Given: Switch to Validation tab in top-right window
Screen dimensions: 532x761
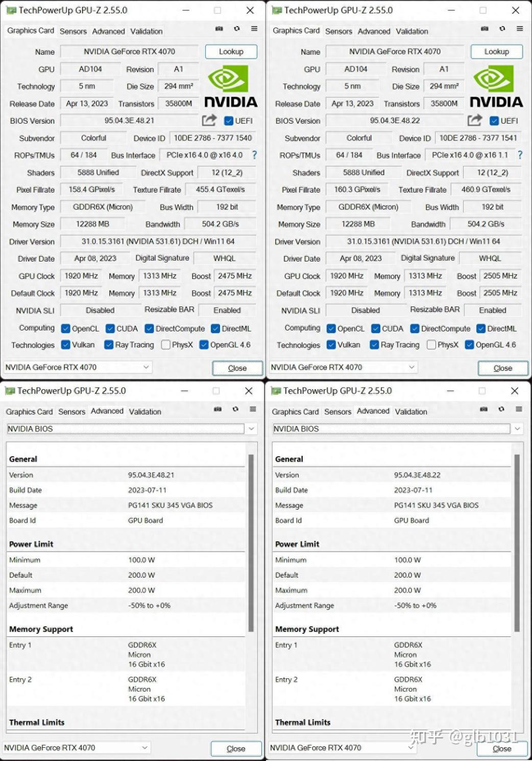Looking at the screenshot, I should pos(412,31).
